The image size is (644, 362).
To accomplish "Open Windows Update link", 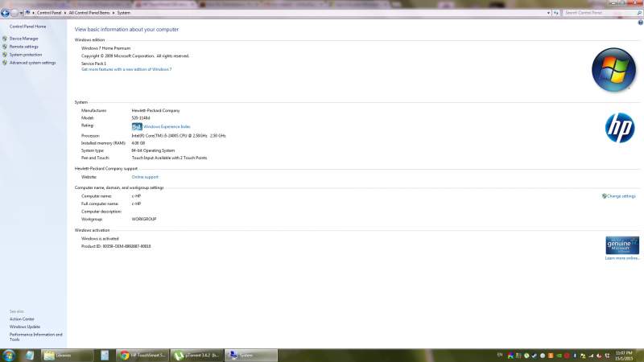I will tap(25, 327).
